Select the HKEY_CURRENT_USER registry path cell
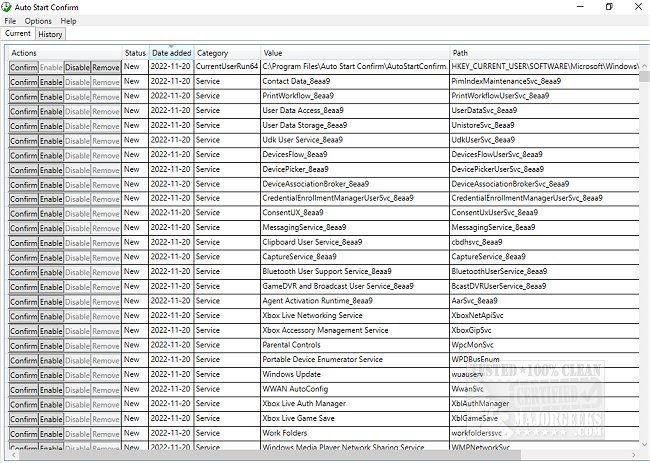 [x=544, y=66]
